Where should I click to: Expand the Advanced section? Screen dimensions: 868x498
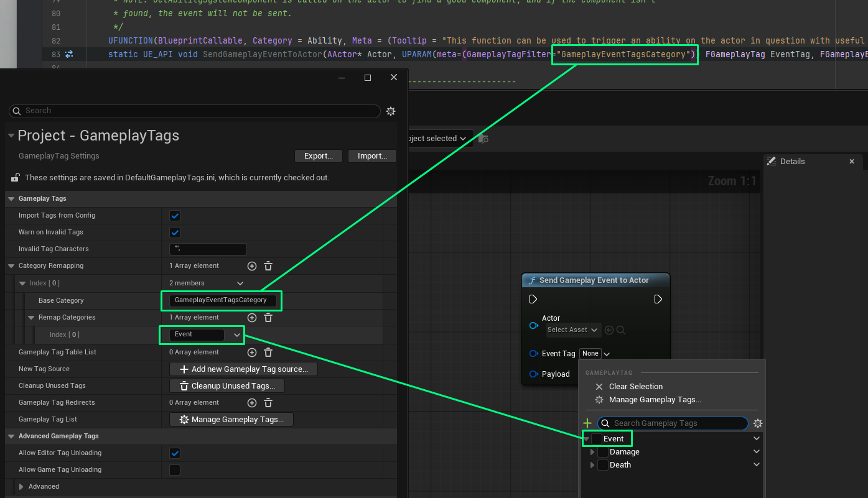point(21,487)
